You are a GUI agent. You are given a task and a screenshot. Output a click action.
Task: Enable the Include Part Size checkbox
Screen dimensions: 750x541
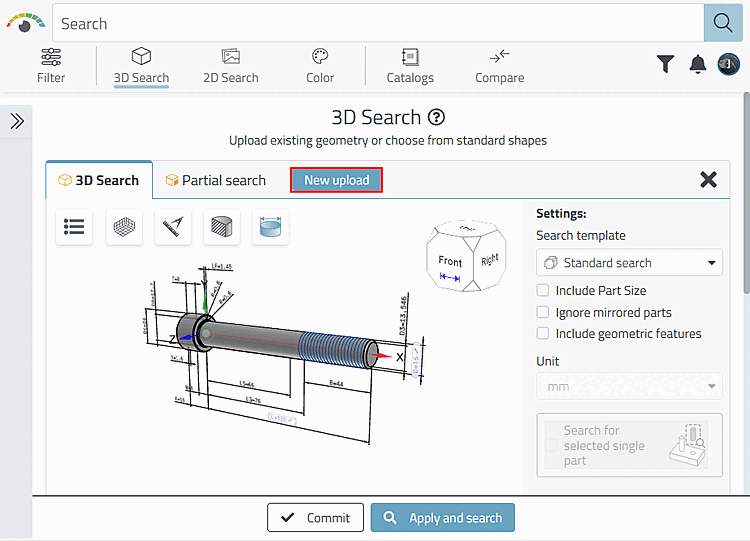click(x=543, y=291)
